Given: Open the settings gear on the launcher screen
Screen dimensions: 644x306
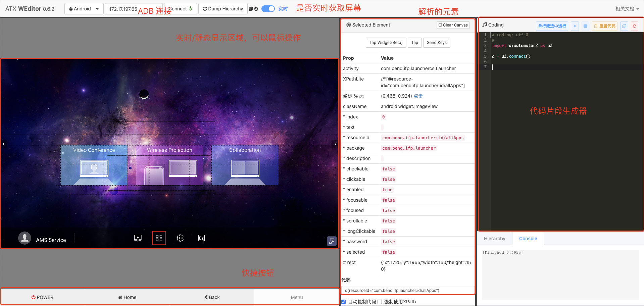Looking at the screenshot, I should (180, 238).
